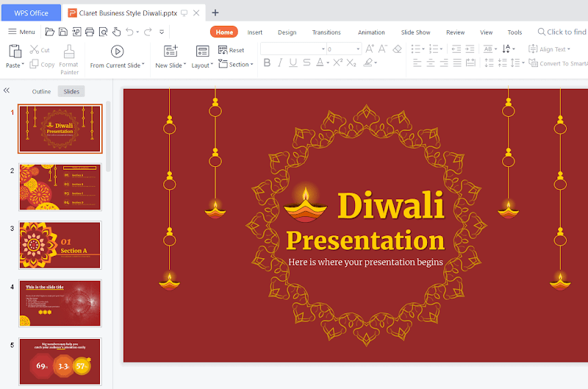The height and width of the screenshot is (389, 588).
Task: Switch to WPS Office home tab
Action: tap(31, 13)
